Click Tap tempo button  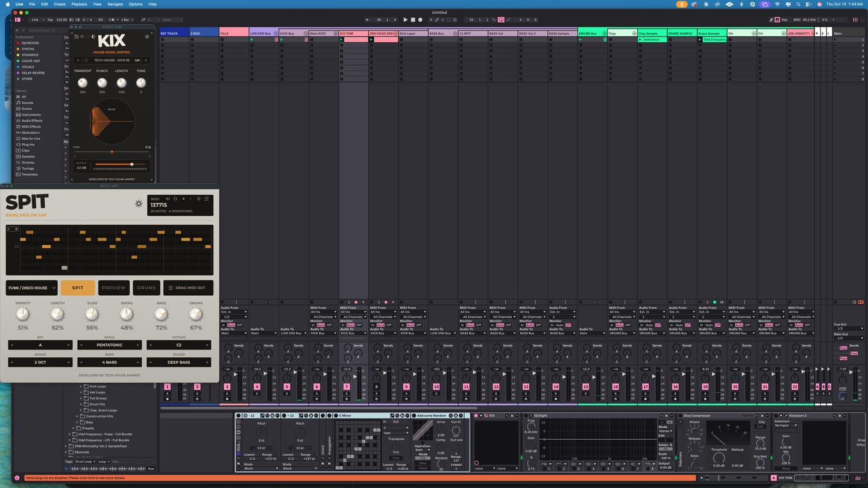click(x=50, y=20)
